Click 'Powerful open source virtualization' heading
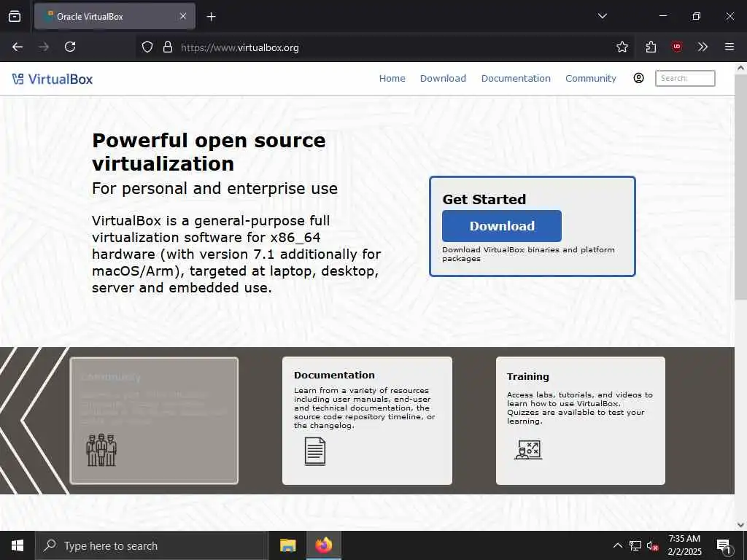 (209, 152)
